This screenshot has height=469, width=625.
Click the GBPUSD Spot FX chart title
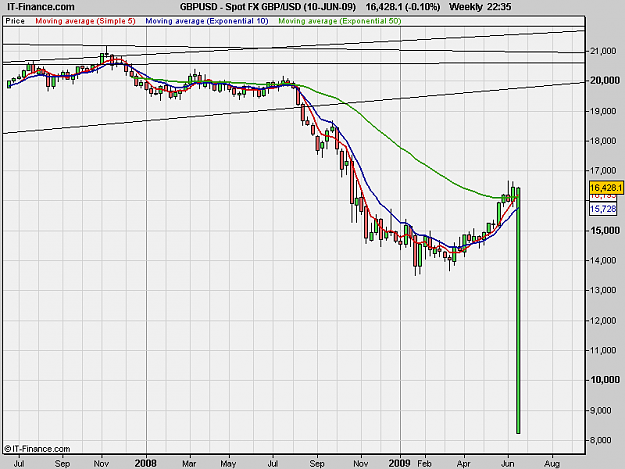(267, 7)
